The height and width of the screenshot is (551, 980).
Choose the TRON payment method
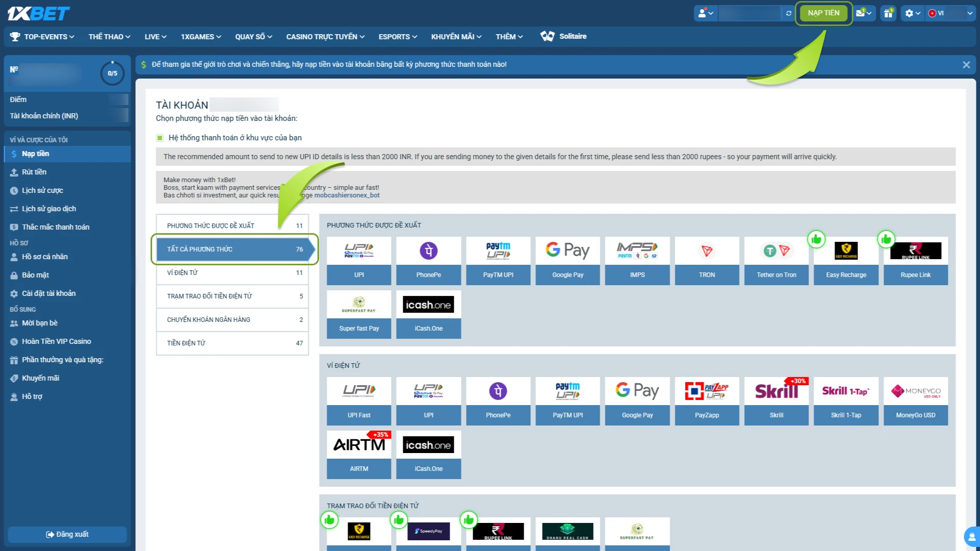[x=707, y=261]
